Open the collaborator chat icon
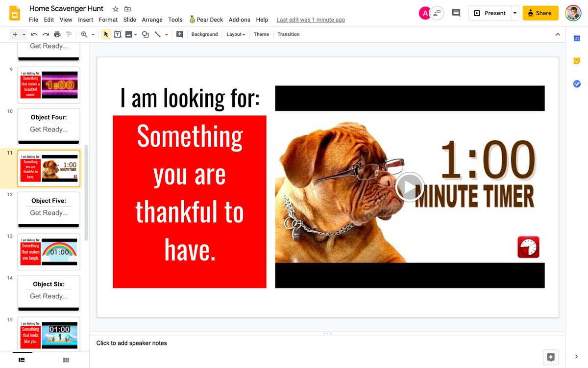The image size is (588, 368). (437, 13)
